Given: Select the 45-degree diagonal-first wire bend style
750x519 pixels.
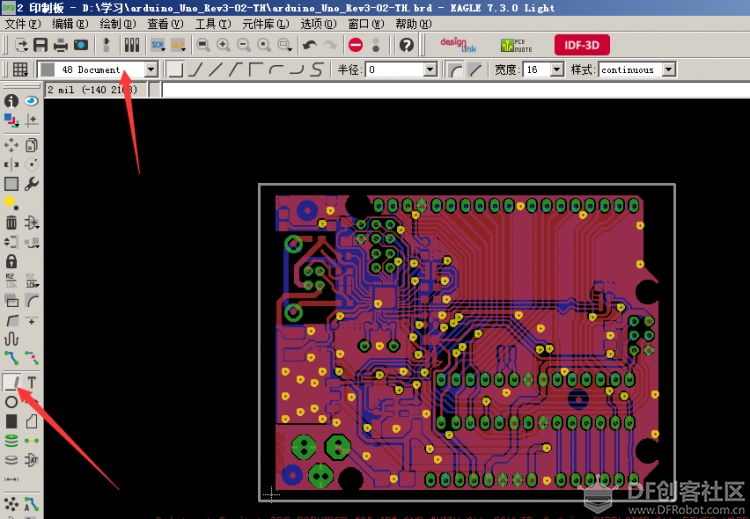Looking at the screenshot, I should [x=196, y=70].
